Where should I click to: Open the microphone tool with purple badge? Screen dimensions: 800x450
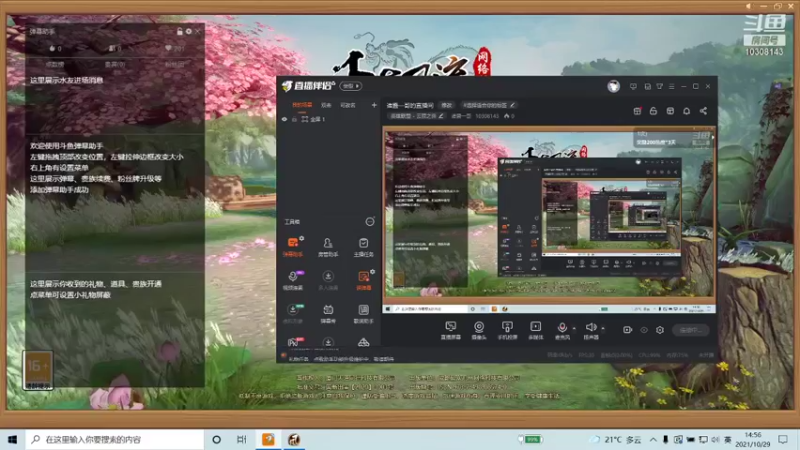click(293, 280)
